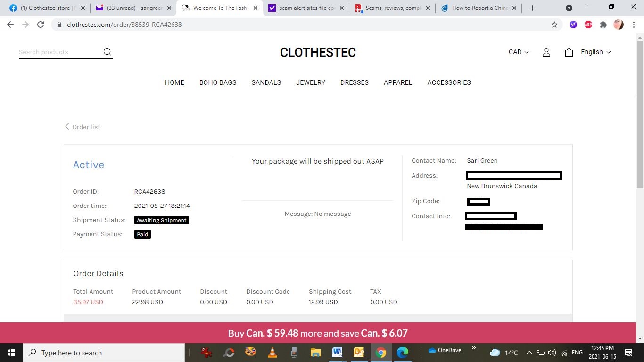Open the DRESSES menu

[x=355, y=82]
